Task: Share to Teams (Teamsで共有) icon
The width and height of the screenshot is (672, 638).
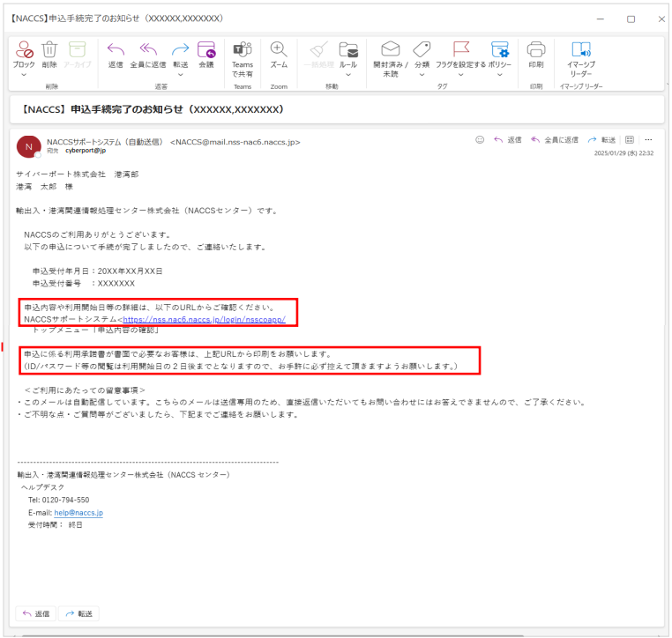Action: tap(242, 50)
